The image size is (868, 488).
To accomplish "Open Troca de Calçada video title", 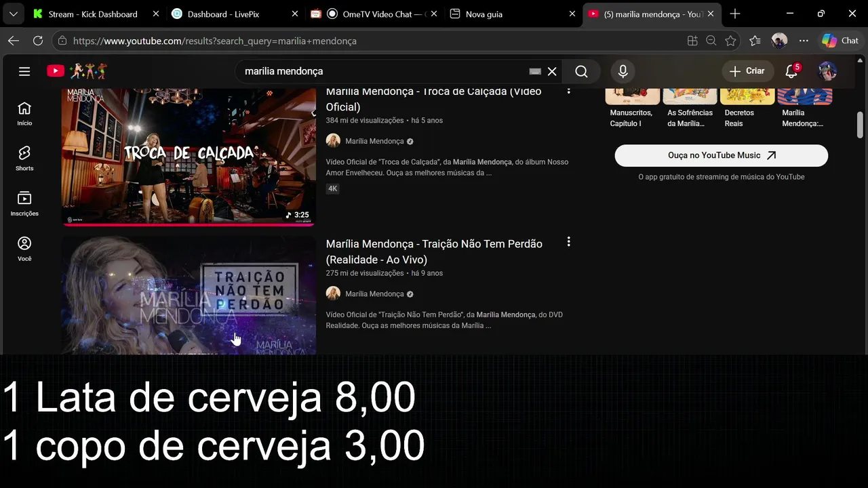I will (433, 99).
